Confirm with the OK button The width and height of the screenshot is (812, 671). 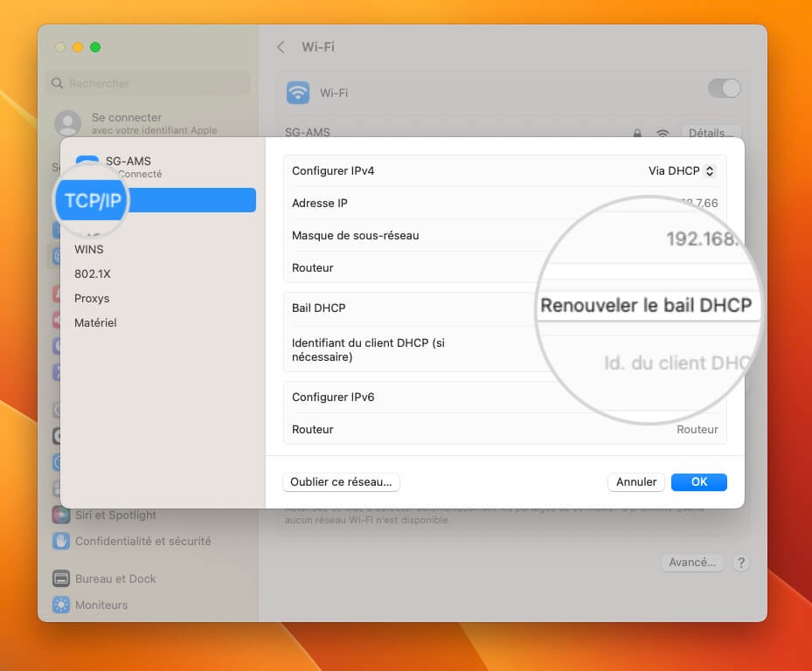coord(699,482)
